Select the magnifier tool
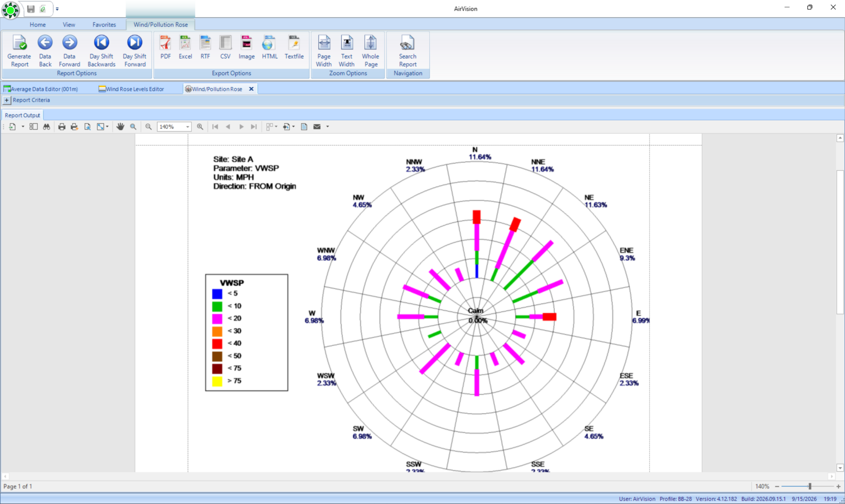This screenshot has width=845, height=504. (x=133, y=127)
